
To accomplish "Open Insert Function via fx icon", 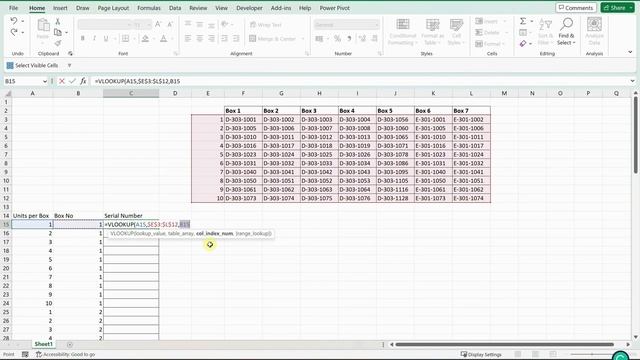I will 83,81.
